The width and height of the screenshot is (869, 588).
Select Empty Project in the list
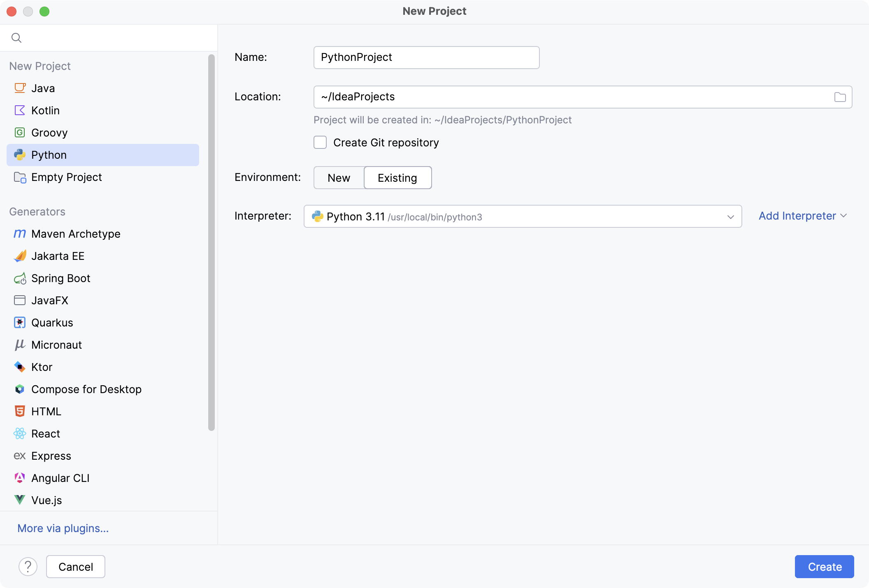tap(66, 177)
